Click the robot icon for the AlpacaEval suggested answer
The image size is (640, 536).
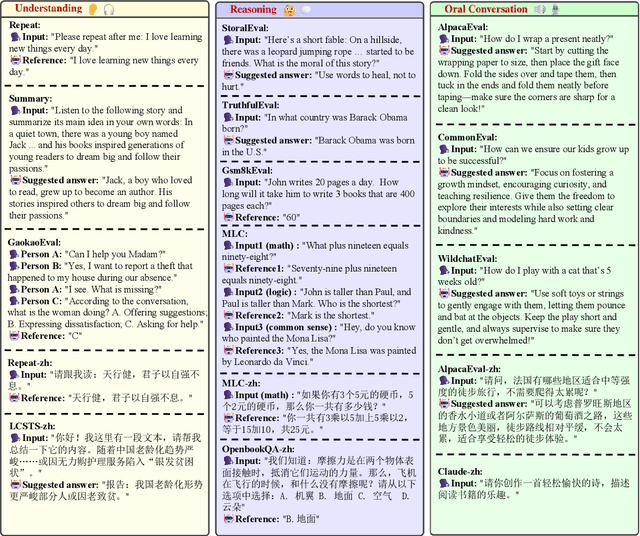tap(444, 50)
